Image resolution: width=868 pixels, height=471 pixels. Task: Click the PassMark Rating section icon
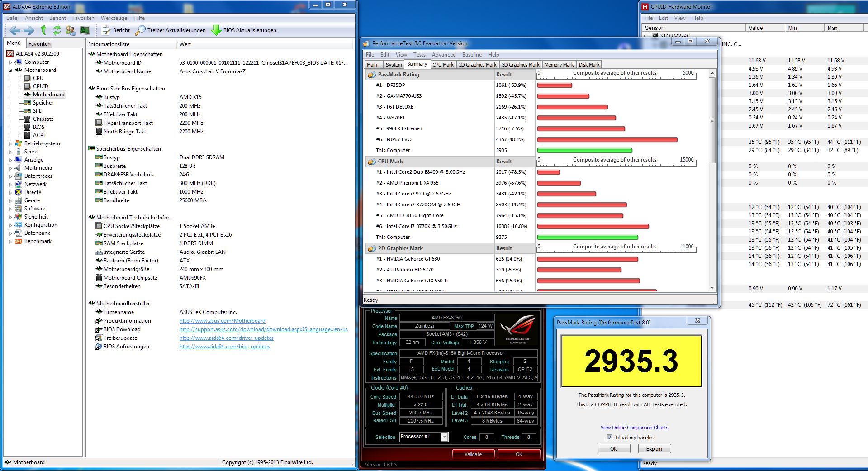[371, 75]
